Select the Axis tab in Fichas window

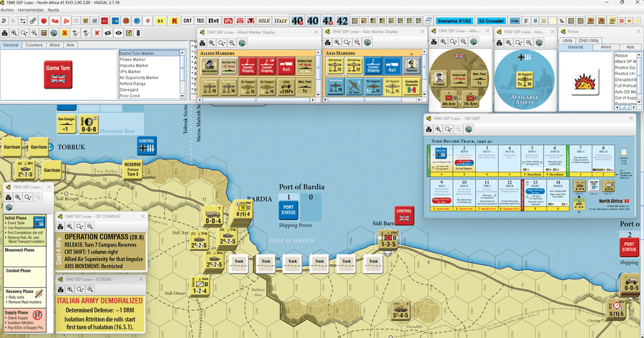tap(630, 47)
